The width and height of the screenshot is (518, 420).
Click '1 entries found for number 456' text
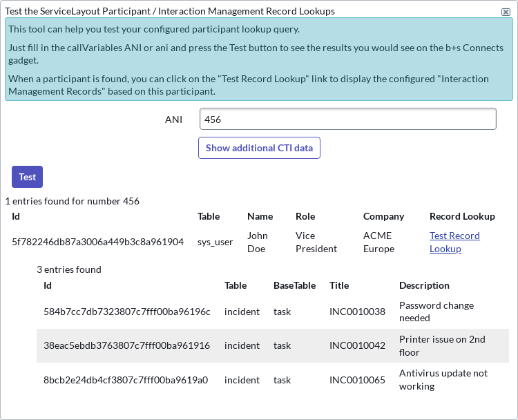73,201
